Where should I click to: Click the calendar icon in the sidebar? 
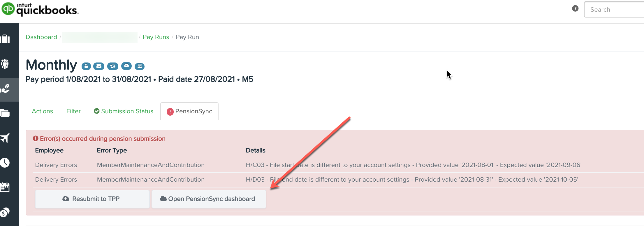tap(5, 187)
